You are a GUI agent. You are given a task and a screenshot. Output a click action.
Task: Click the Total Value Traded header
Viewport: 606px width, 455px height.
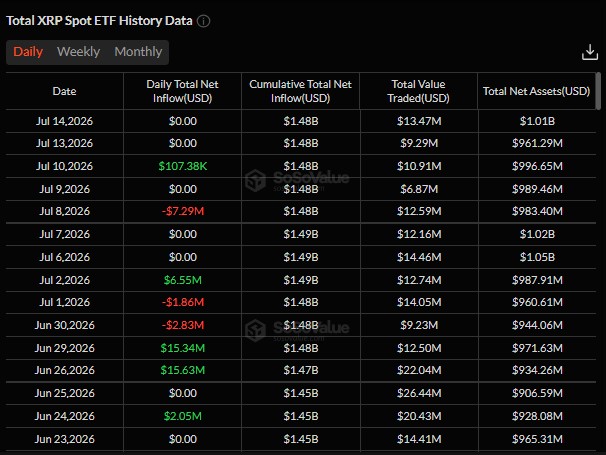click(x=419, y=91)
